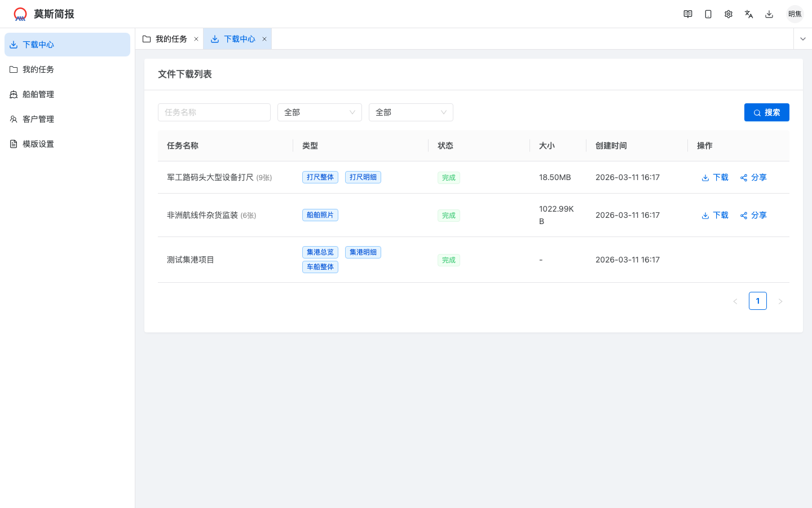Screen dimensions: 812x508
Task: Switch to the 我的任务 tab
Action: tap(170, 38)
